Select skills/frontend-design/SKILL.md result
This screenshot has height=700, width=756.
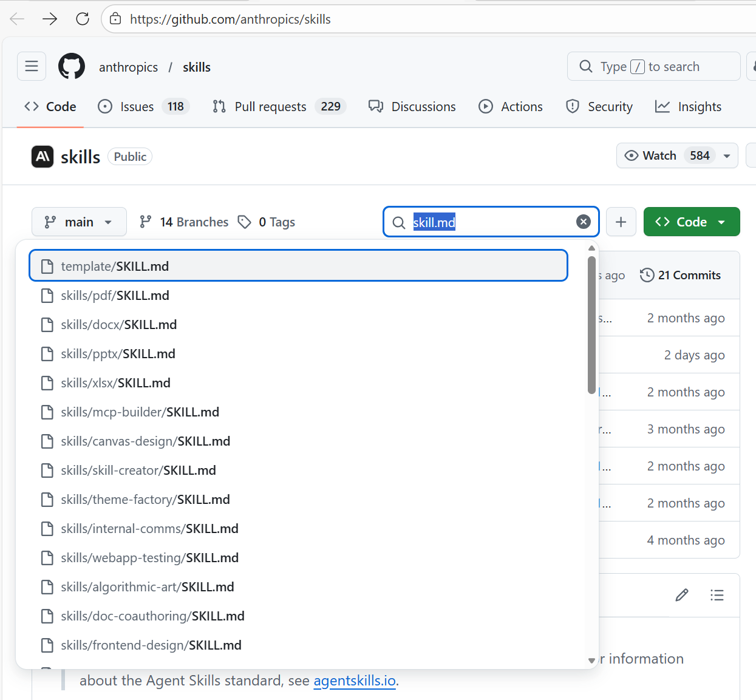(298, 645)
